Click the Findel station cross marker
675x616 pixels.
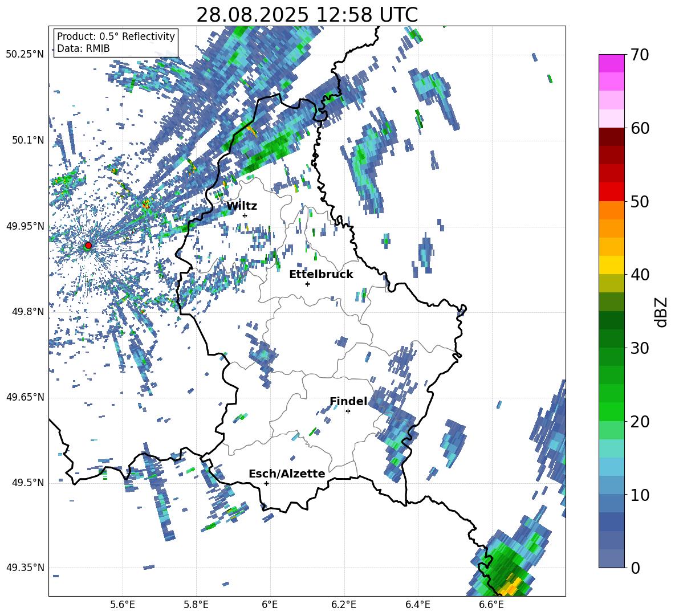348,411
